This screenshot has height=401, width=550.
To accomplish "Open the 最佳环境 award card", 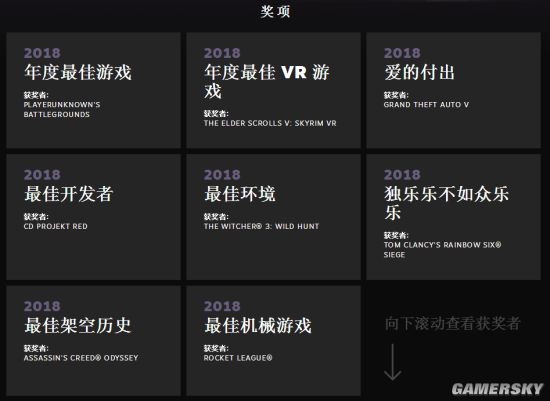I will (274, 217).
